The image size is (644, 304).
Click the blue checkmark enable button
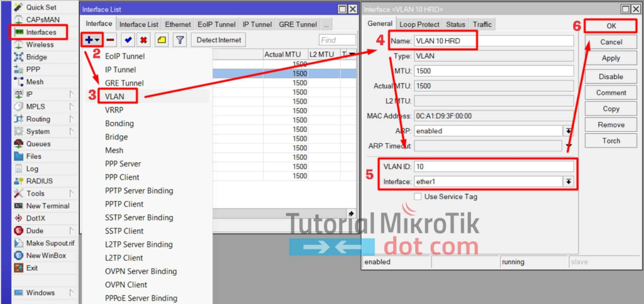tap(128, 40)
